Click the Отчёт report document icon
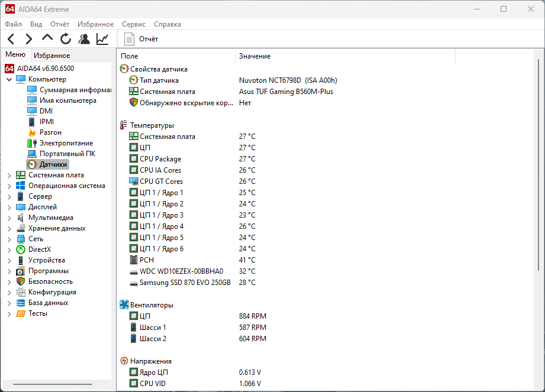545x392 pixels. coord(129,39)
